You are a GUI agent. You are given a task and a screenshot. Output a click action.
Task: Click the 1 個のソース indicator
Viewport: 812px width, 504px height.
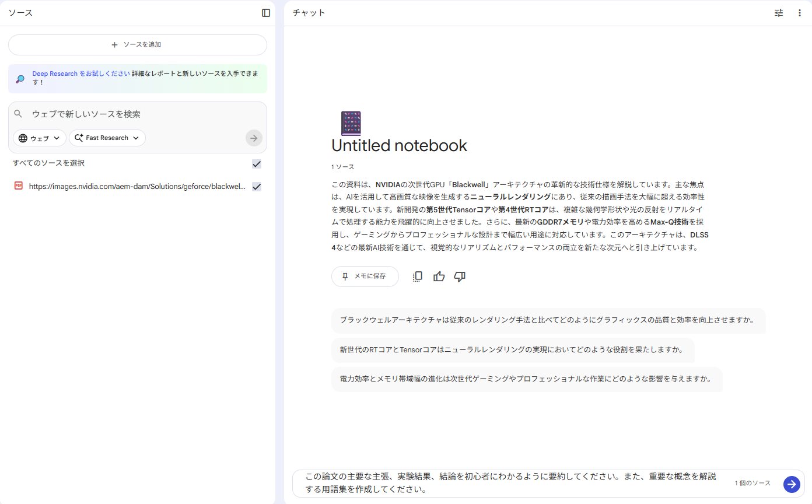[752, 484]
